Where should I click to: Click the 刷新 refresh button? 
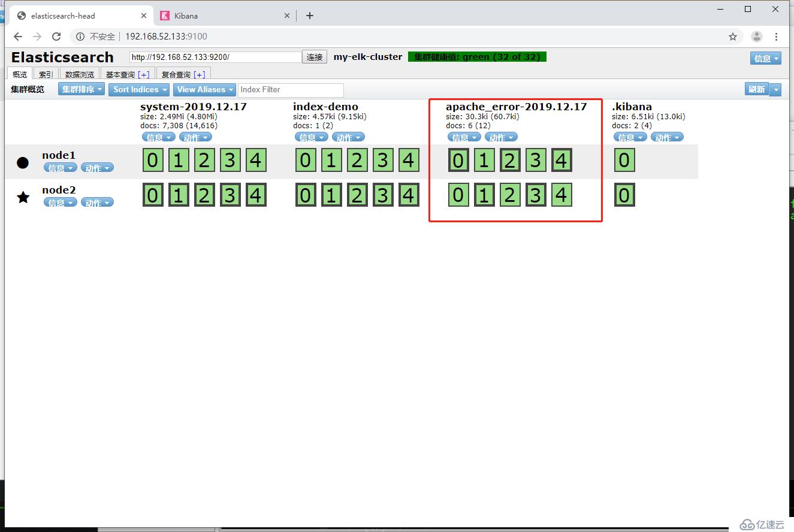(x=757, y=89)
